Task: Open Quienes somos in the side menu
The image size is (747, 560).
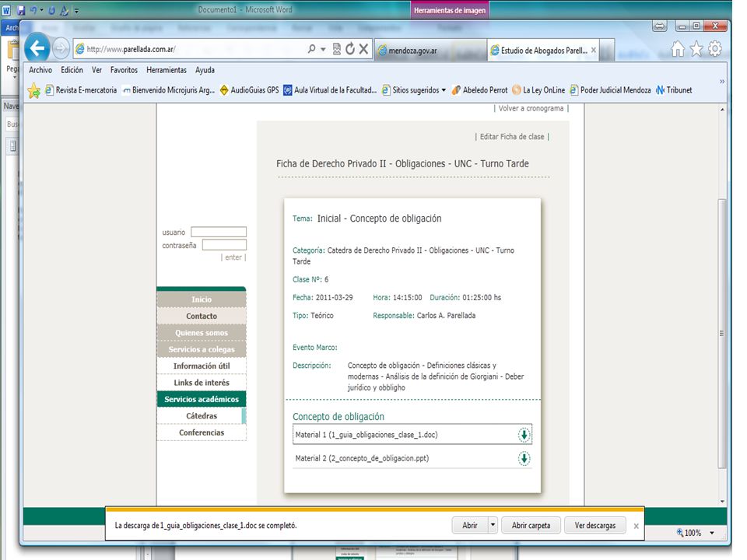Action: point(202,333)
